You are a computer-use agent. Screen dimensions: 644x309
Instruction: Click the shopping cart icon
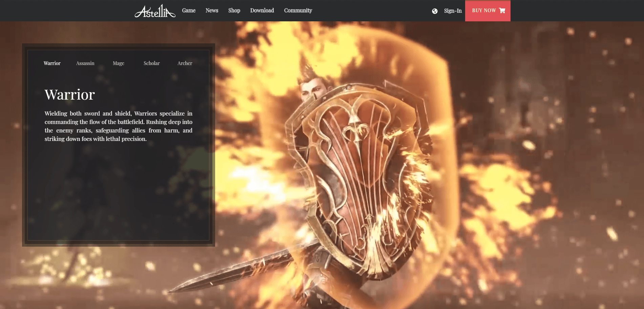click(502, 11)
